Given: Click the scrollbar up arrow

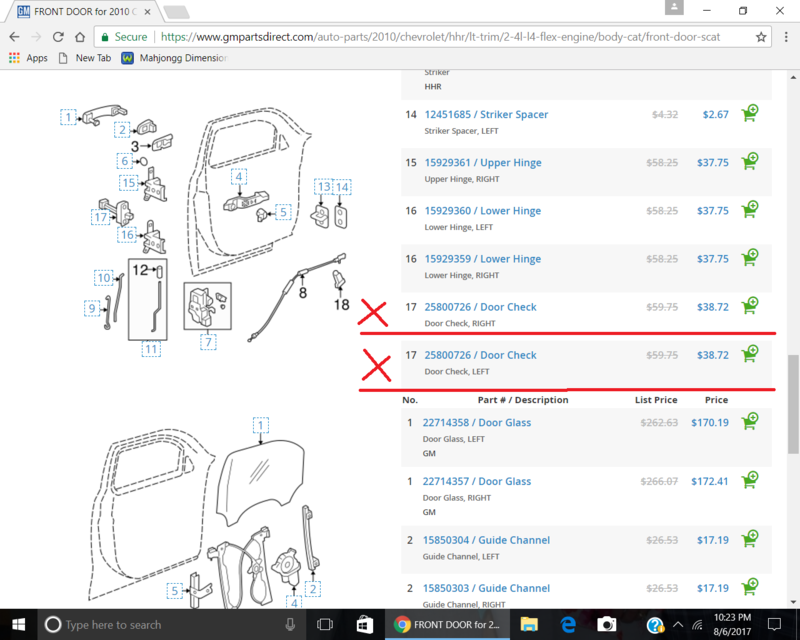Looking at the screenshot, I should pyautogui.click(x=793, y=78).
